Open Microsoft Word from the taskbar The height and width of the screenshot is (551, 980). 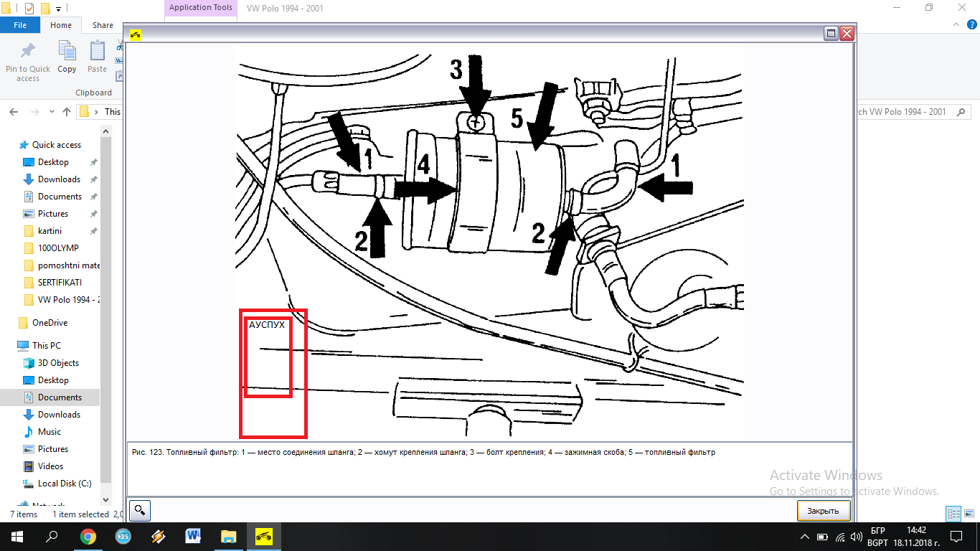[x=194, y=536]
